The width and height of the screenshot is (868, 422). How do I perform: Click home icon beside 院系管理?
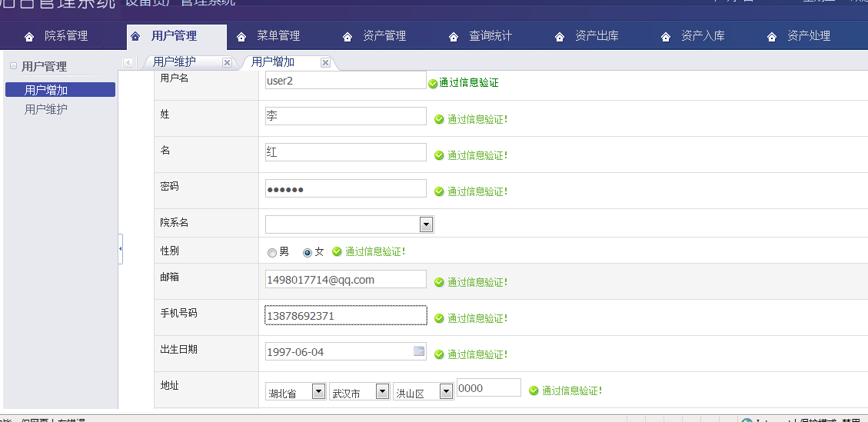click(29, 37)
